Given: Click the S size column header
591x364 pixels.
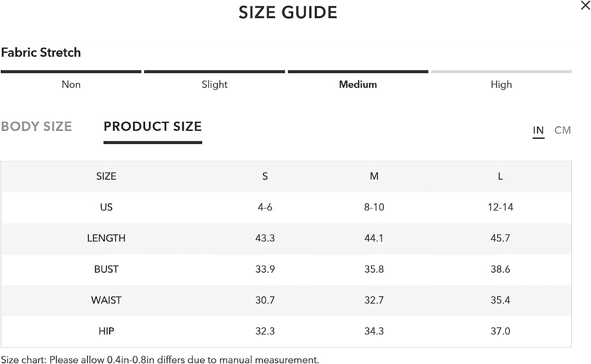Looking at the screenshot, I should (x=265, y=176).
